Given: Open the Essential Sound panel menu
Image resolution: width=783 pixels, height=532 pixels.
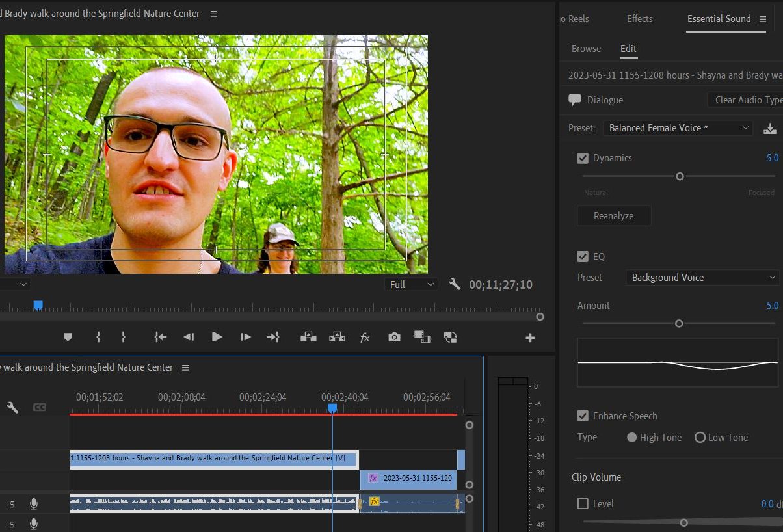Looking at the screenshot, I should [763, 19].
